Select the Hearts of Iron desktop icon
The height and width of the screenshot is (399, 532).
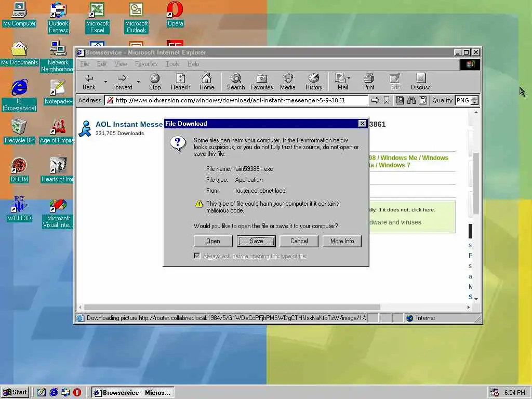(x=57, y=170)
